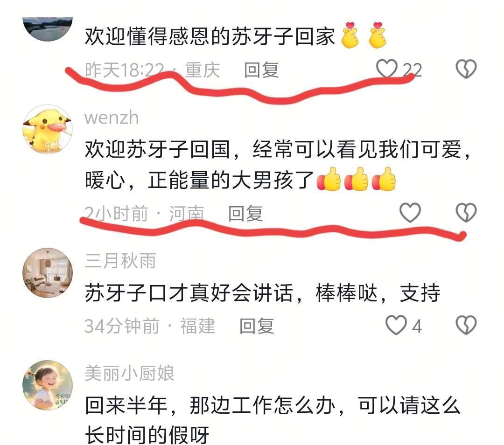The height and width of the screenshot is (445, 504).
Task: Dislike 三月秋雨's comment with broken heart
Action: 466,325
